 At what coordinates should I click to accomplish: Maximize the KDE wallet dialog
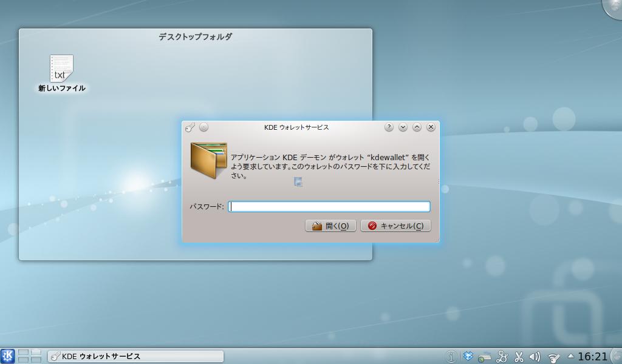click(x=417, y=127)
